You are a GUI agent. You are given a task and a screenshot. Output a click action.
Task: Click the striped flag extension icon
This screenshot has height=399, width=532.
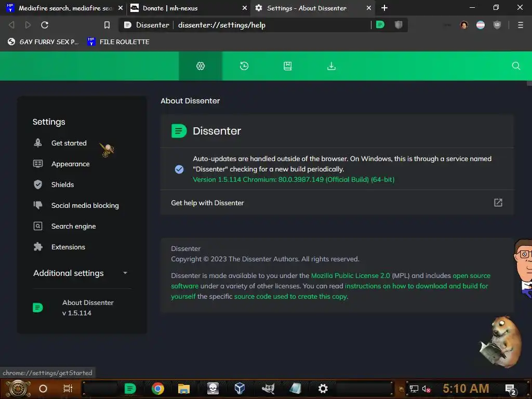(x=481, y=25)
